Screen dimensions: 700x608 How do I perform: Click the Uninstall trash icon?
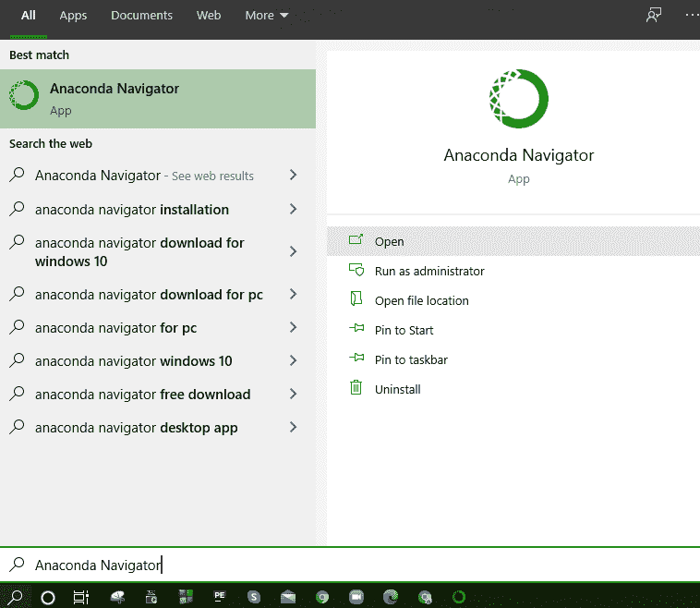(356, 389)
